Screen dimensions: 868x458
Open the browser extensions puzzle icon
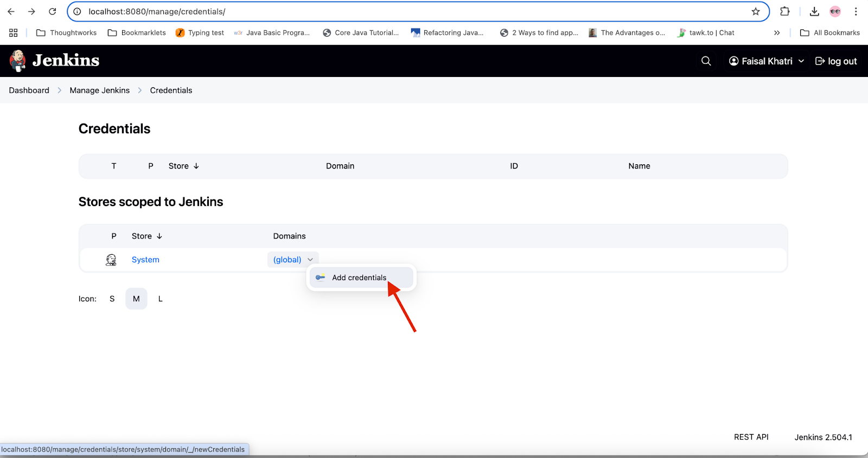click(x=784, y=11)
